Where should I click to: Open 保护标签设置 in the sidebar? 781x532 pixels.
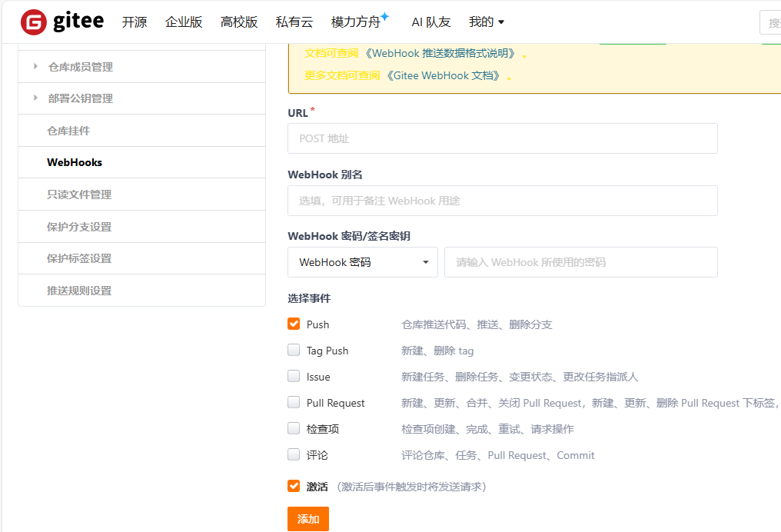141,258
